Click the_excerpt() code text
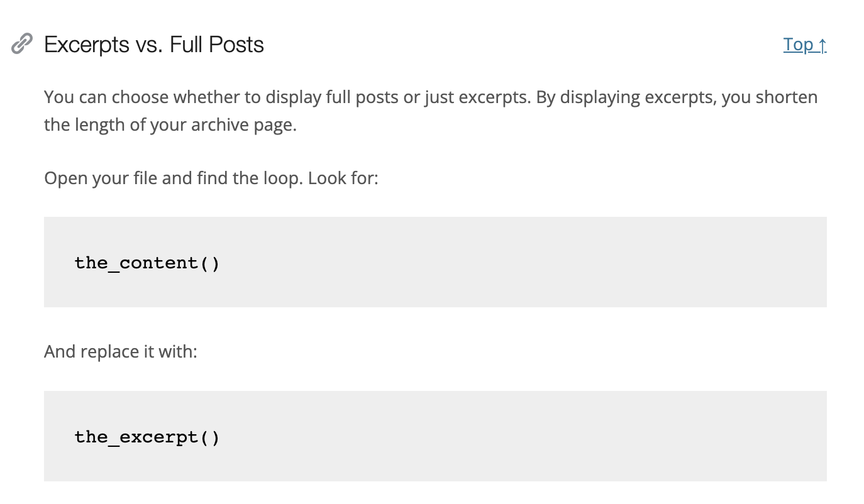Image resolution: width=864 pixels, height=504 pixels. (147, 437)
